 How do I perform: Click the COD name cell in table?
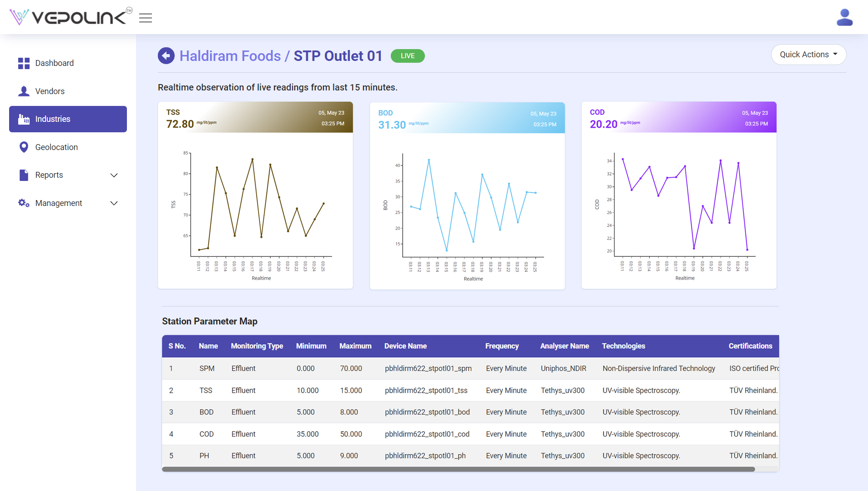207,434
